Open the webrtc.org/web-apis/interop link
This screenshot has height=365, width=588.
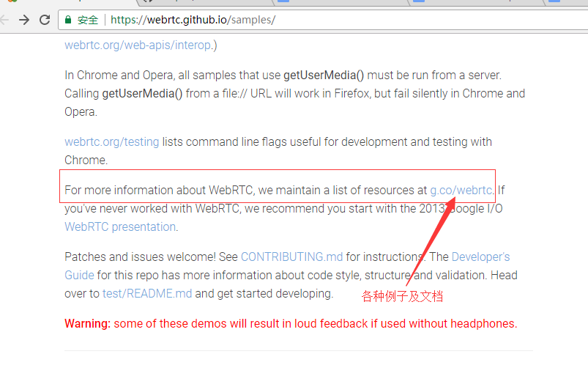click(x=138, y=45)
